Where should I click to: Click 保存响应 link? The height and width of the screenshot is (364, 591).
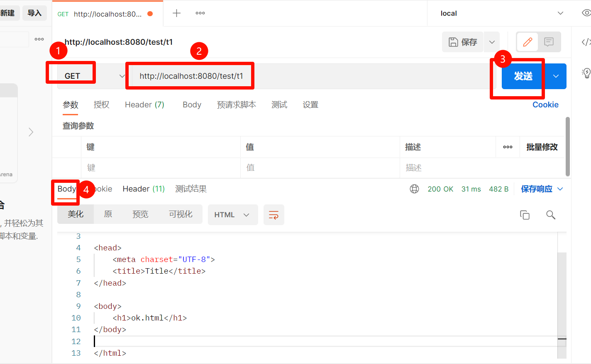click(537, 189)
